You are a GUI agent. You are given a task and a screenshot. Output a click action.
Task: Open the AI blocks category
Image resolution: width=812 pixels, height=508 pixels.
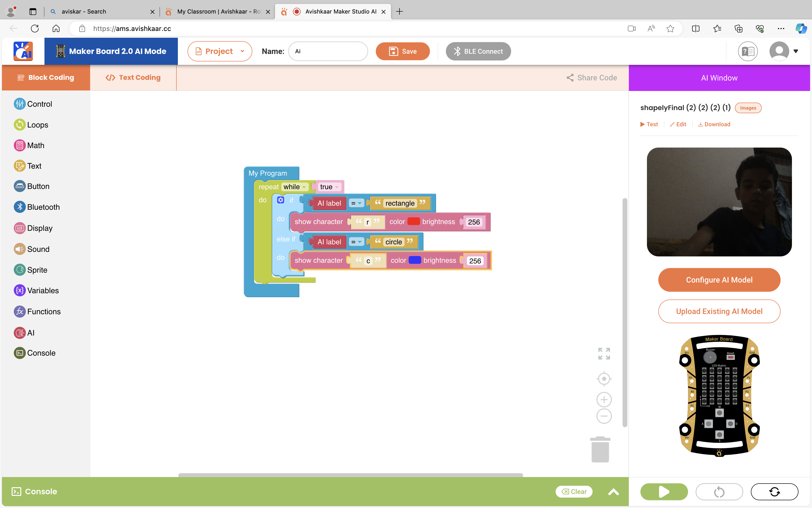[24, 333]
